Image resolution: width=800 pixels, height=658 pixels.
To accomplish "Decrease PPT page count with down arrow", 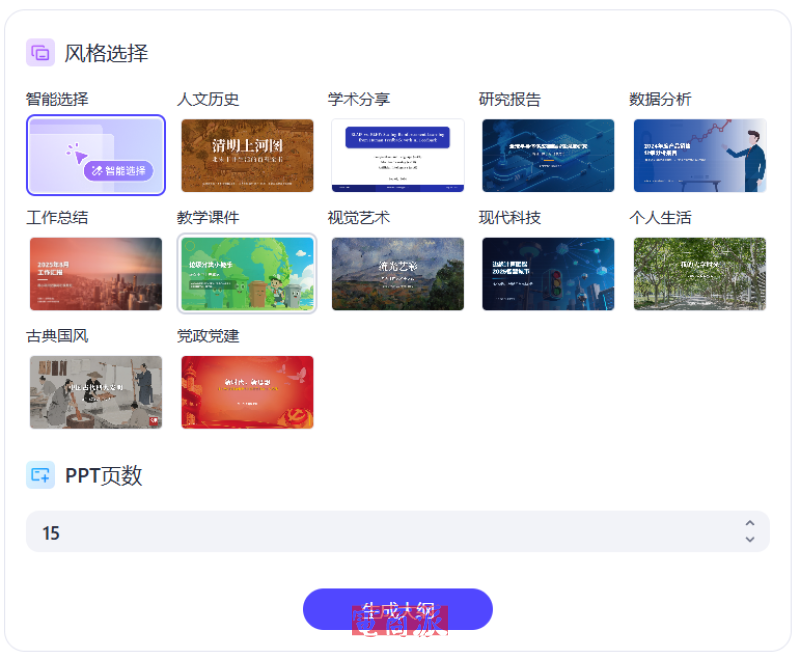I will [750, 540].
